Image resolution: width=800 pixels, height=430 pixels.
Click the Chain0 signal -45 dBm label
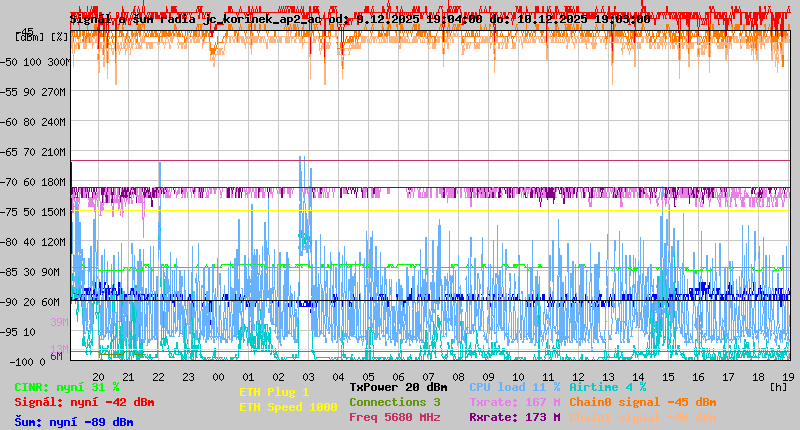click(x=643, y=402)
